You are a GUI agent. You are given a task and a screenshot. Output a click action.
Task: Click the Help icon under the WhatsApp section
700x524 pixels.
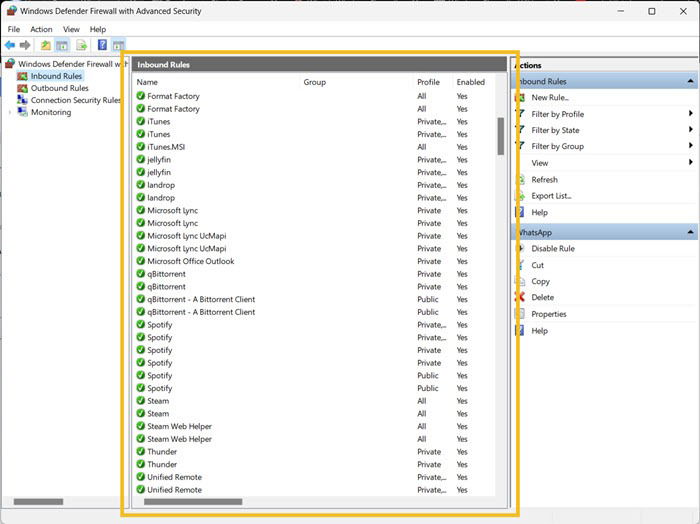520,331
